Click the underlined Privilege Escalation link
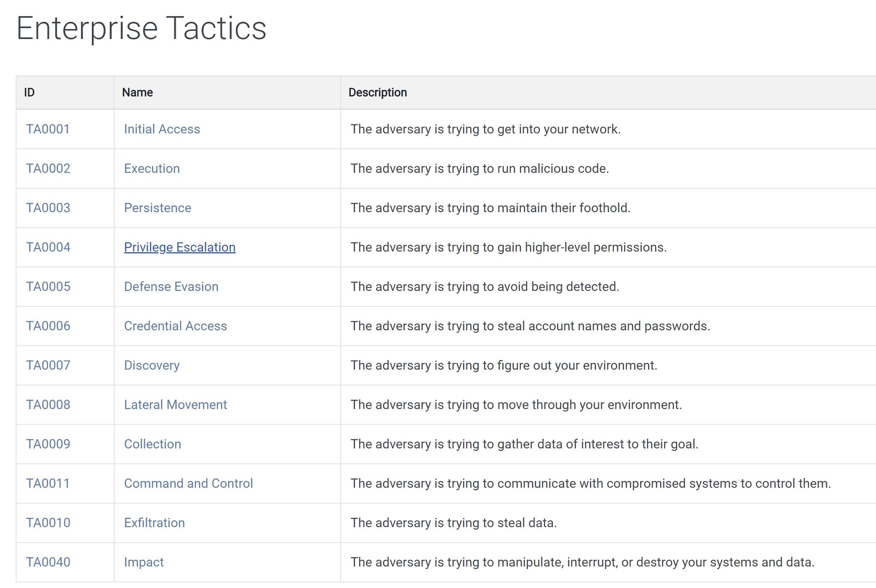The width and height of the screenshot is (876, 588). tap(180, 247)
